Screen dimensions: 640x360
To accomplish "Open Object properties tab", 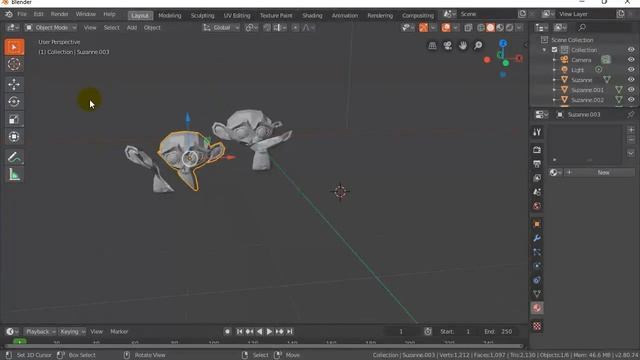I will [537, 224].
